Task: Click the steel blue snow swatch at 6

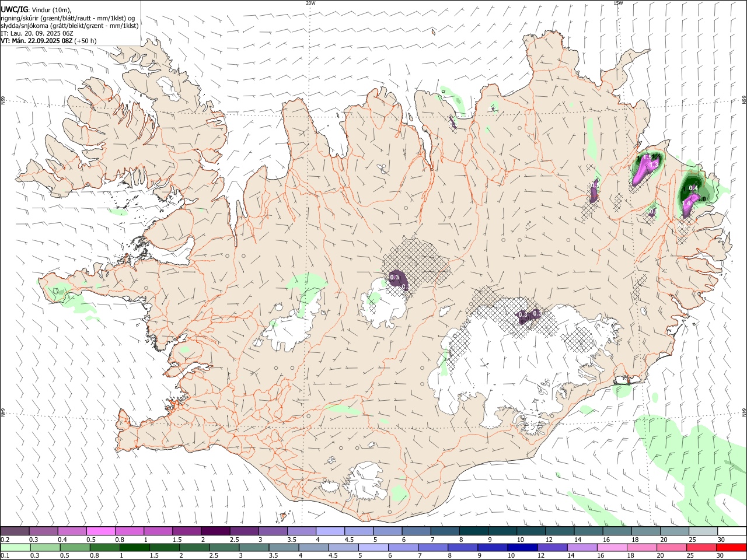Action: point(416,531)
